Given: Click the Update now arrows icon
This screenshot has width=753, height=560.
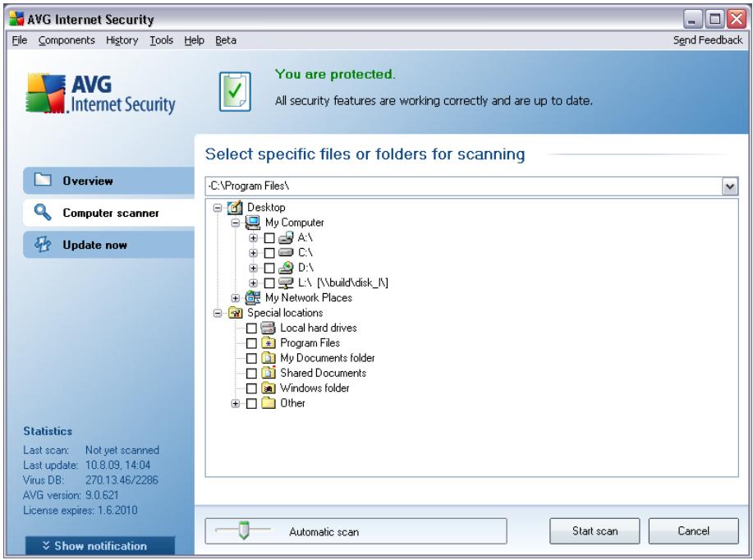Looking at the screenshot, I should [43, 244].
